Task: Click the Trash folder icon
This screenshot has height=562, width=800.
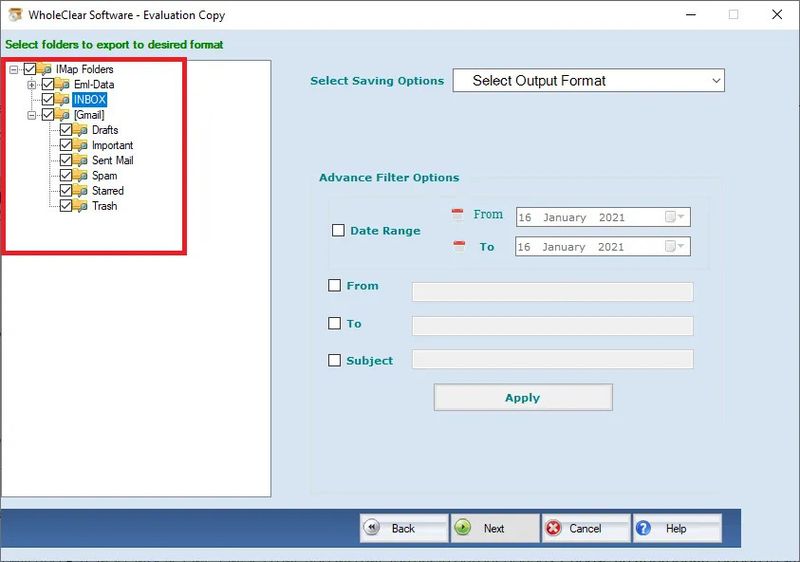Action: pos(80,206)
